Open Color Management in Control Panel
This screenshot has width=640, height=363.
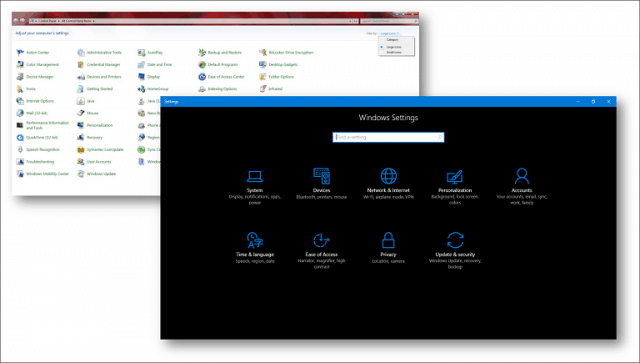[38, 65]
